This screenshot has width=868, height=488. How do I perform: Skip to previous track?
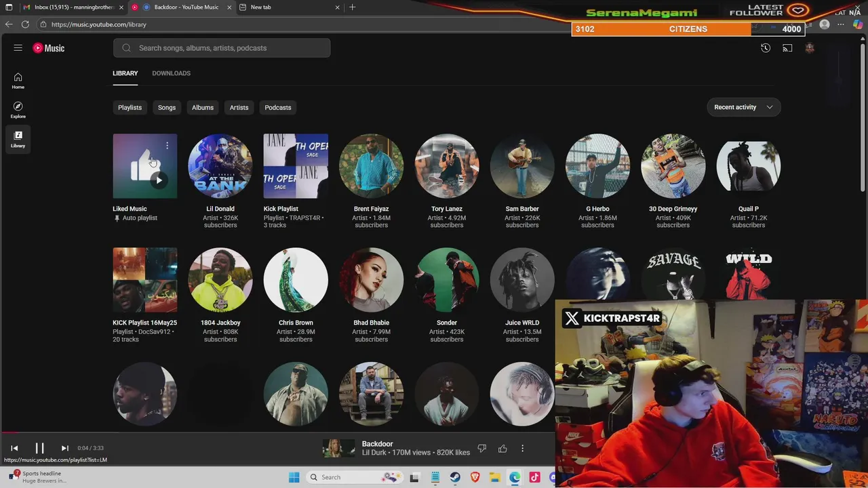tap(14, 448)
